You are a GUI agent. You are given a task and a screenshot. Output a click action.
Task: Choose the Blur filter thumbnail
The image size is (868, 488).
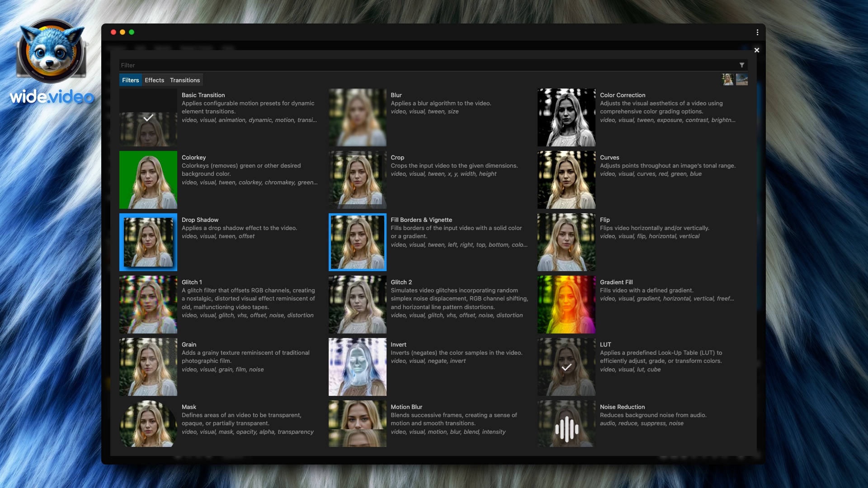pyautogui.click(x=358, y=117)
